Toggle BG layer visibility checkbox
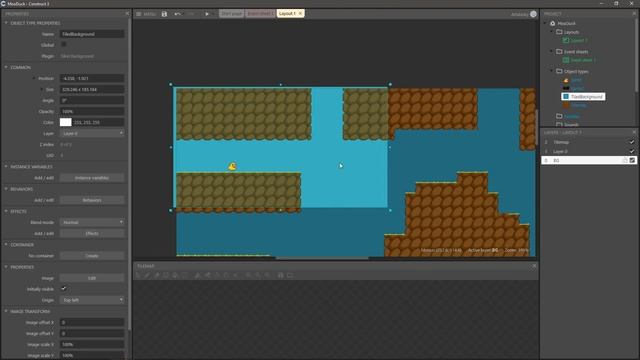The image size is (640, 360). click(x=632, y=160)
